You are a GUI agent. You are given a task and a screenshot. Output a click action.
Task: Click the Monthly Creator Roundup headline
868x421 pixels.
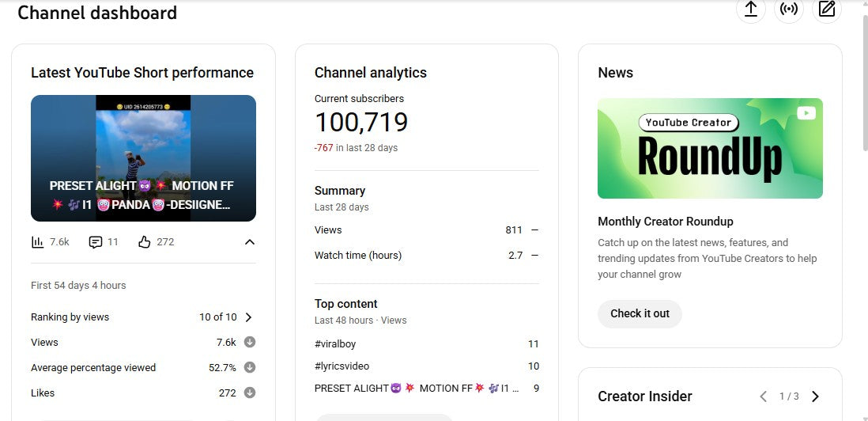(x=666, y=222)
